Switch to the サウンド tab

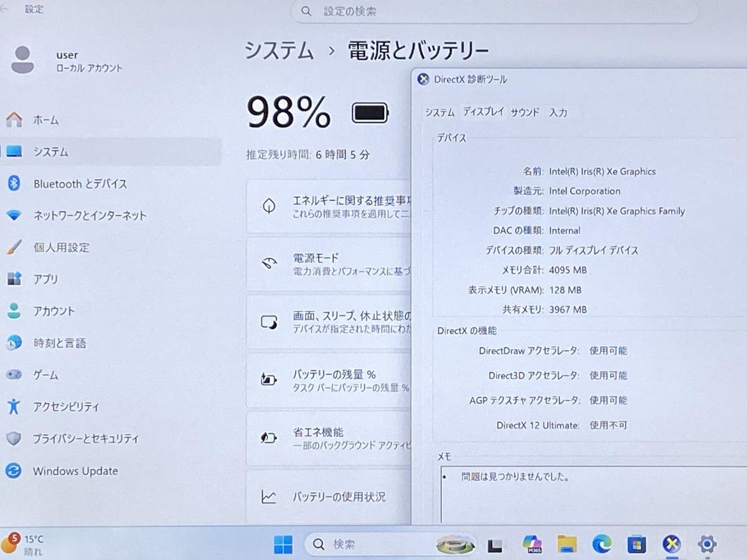[x=525, y=113]
